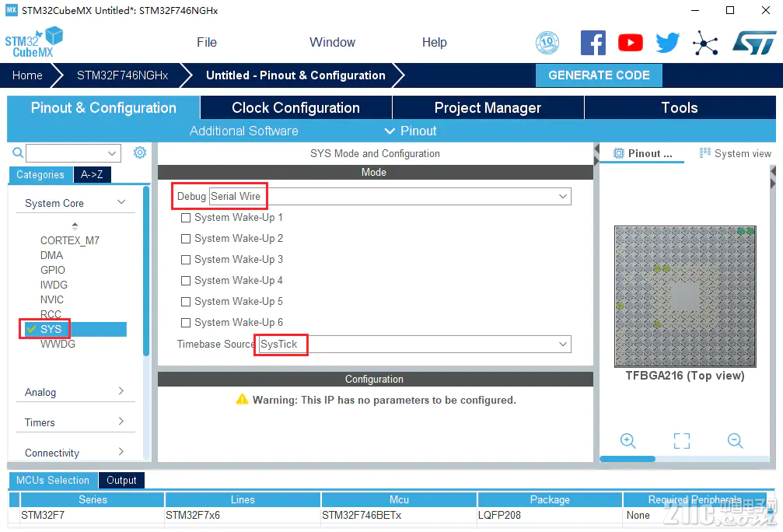Open the ST Facebook page icon
This screenshot has width=783, height=532.
592,43
